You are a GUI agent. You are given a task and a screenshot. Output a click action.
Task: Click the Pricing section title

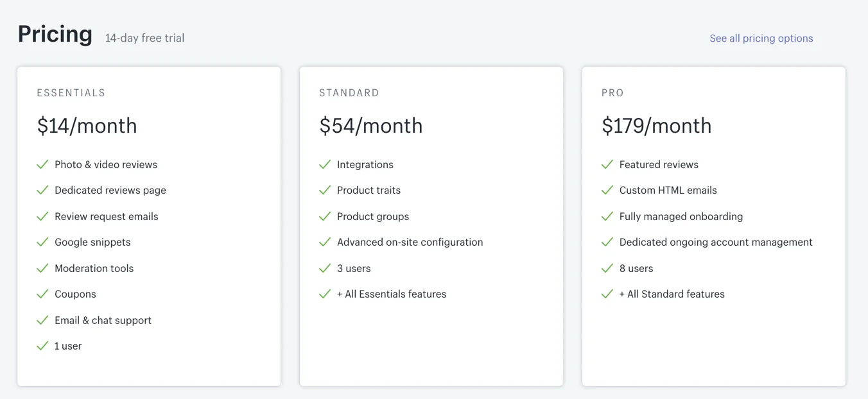55,34
